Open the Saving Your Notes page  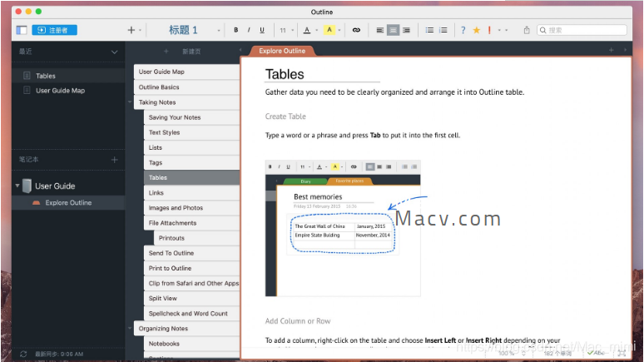(192, 117)
